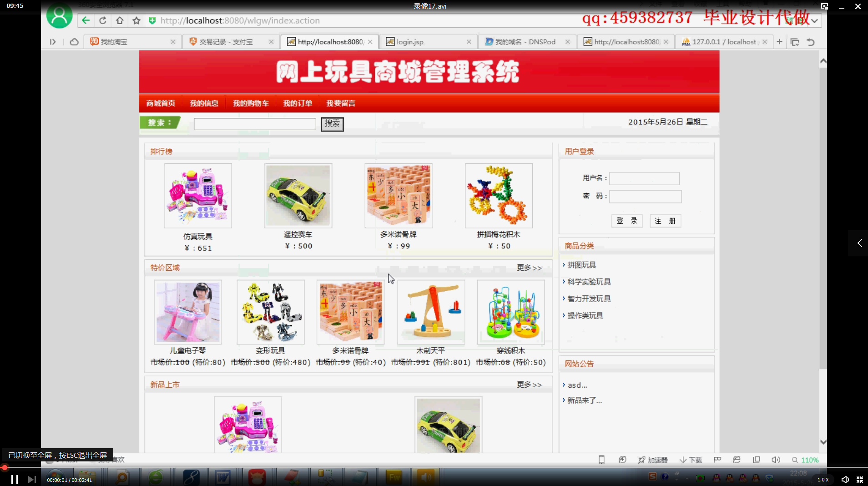This screenshot has width=868, height=486.
Task: Click the restore closed tab undo icon
Action: tap(811, 42)
